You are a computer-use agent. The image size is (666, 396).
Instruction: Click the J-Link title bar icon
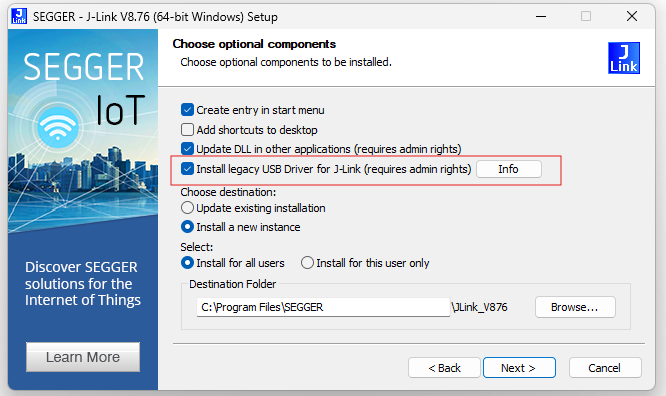click(19, 16)
